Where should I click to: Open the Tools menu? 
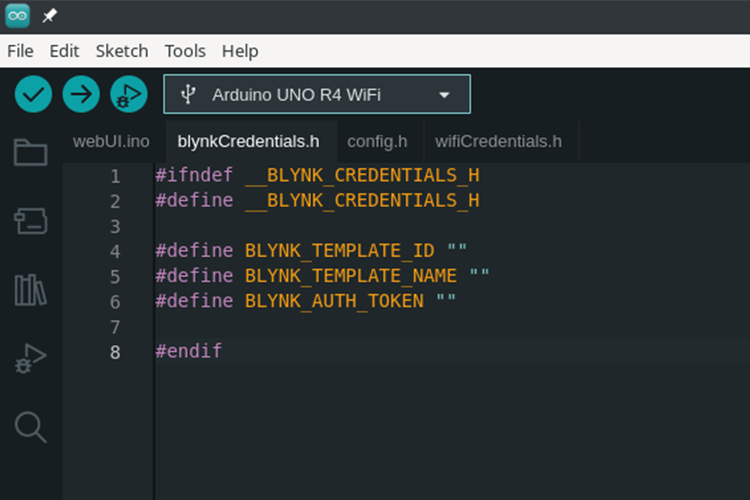pyautogui.click(x=185, y=51)
